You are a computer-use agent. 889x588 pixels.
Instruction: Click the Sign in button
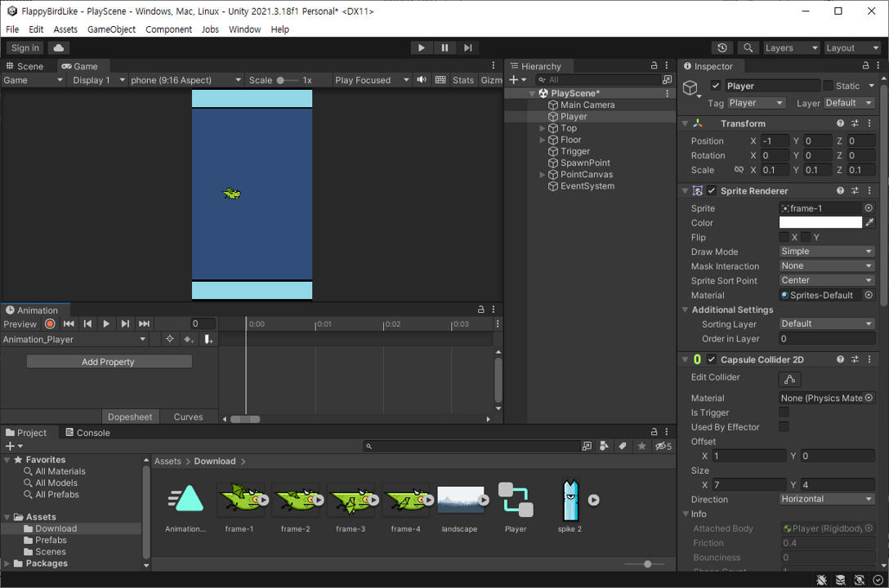coord(25,48)
